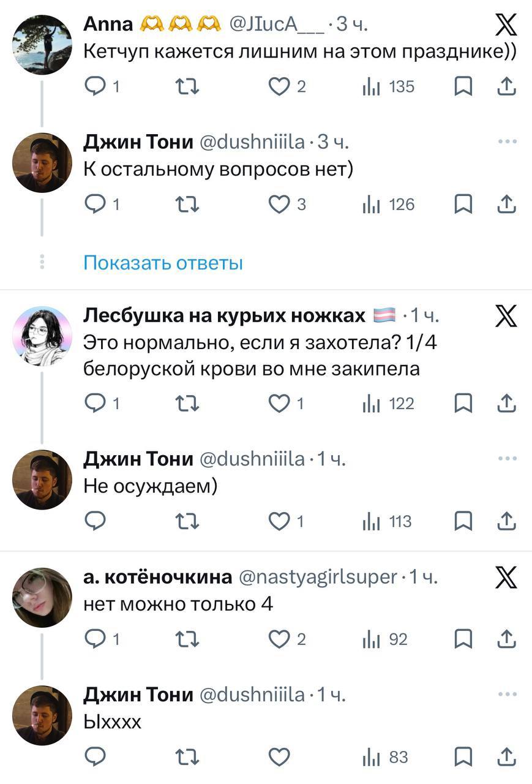The height and width of the screenshot is (784, 532).
Task: Retweet the "К остальному вопросов нет)" reply
Action: coord(188,205)
